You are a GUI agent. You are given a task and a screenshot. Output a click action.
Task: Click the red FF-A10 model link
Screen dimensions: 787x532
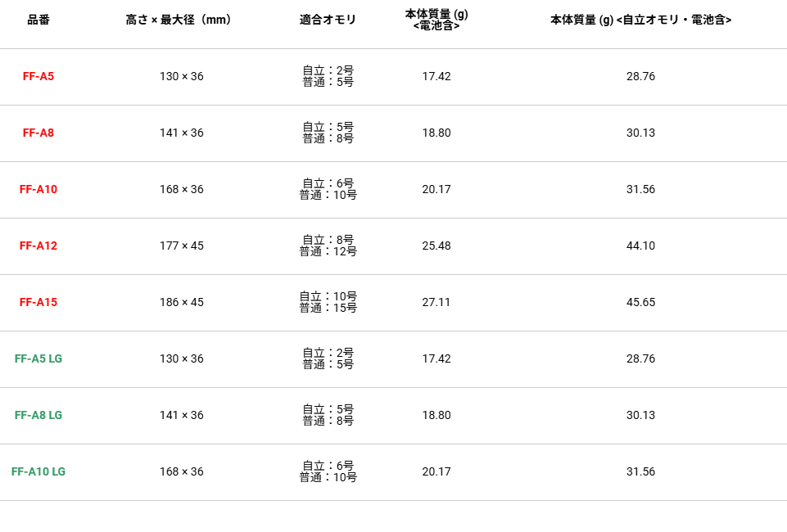click(38, 190)
